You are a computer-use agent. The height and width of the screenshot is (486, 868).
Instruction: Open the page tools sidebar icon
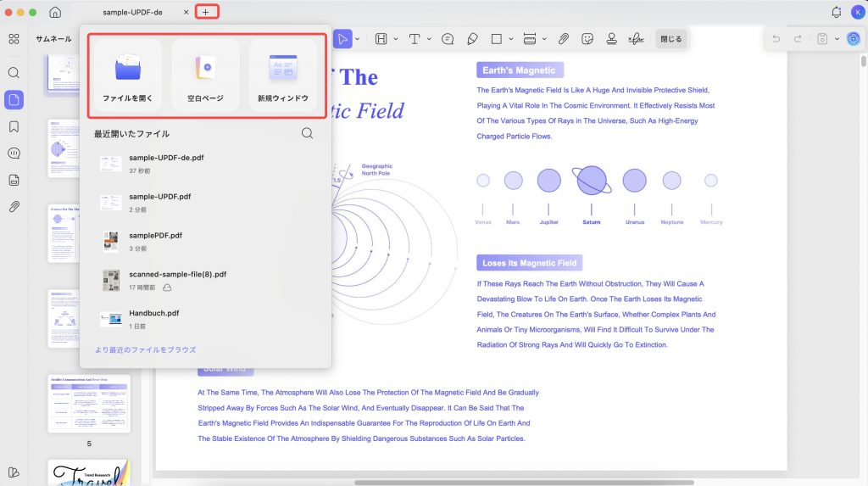point(14,180)
